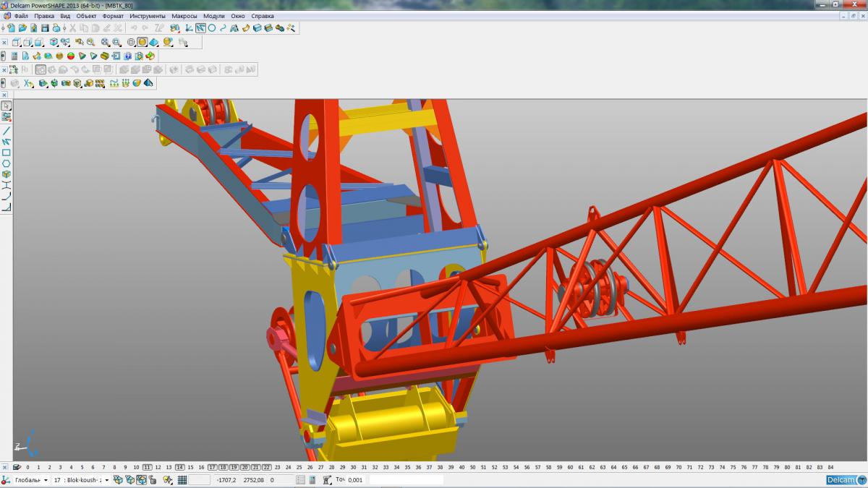
Task: Open the Формат menu
Action: click(114, 15)
